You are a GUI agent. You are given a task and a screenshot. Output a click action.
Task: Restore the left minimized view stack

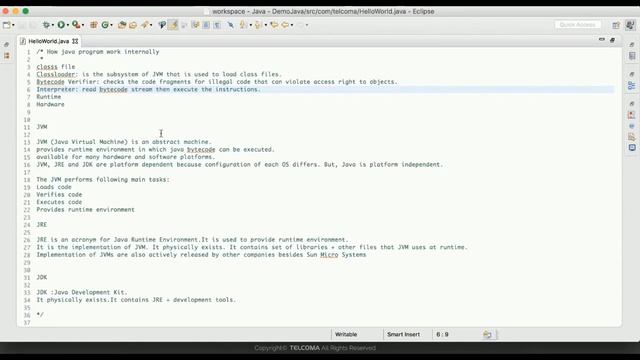7,44
